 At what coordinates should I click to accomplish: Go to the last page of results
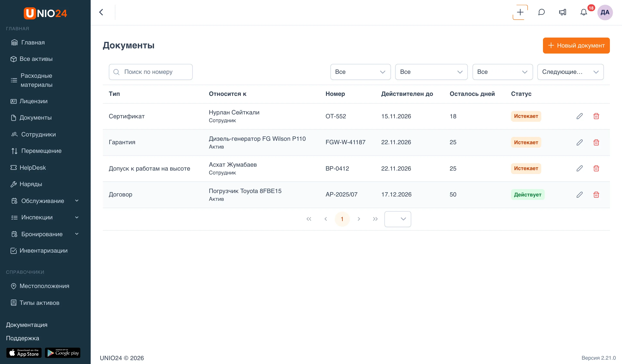(375, 219)
